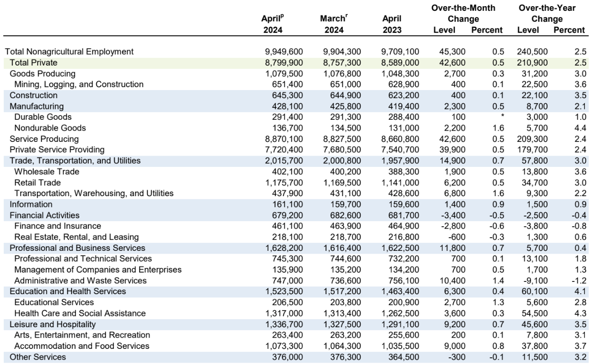Click the Over-the-Month Change header
591x364 pixels.
464,14
